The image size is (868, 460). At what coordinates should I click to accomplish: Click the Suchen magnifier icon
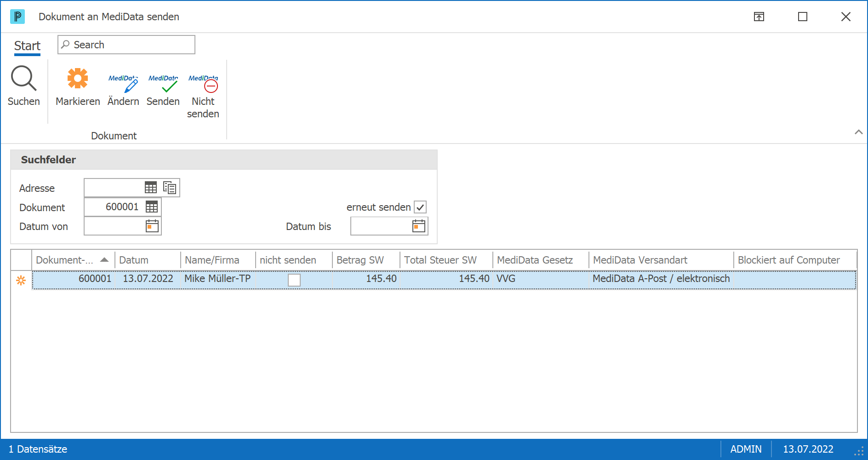[23, 78]
